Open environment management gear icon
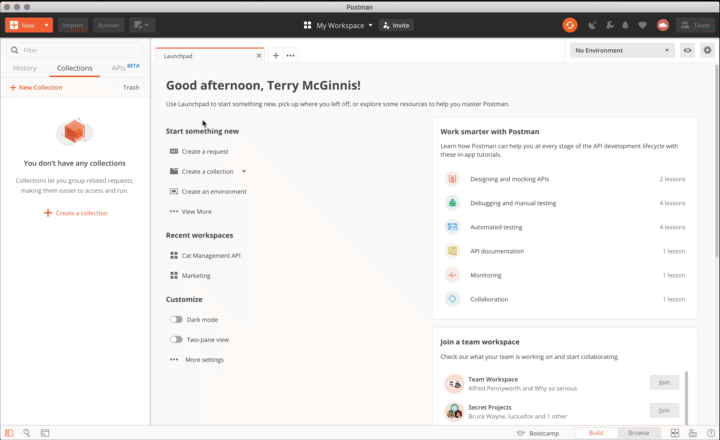Image resolution: width=720 pixels, height=440 pixels. click(x=708, y=50)
